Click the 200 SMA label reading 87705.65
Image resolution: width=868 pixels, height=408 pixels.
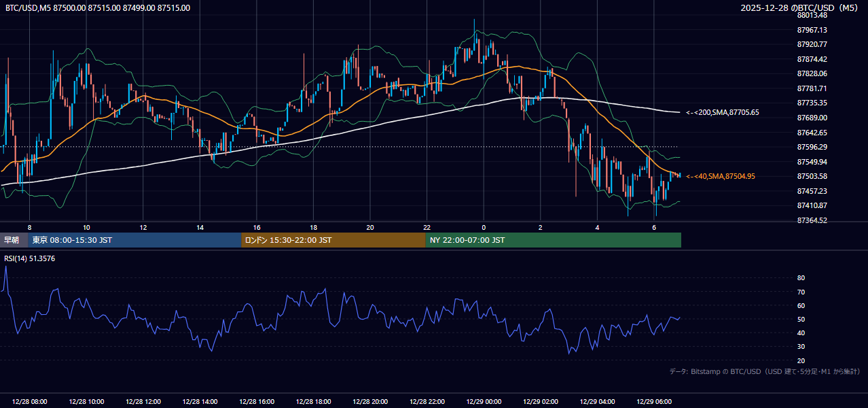[x=723, y=112]
